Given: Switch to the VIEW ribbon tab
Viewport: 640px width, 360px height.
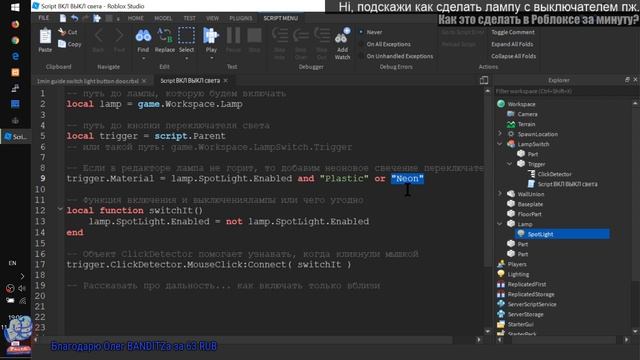Looking at the screenshot, I should [x=212, y=18].
